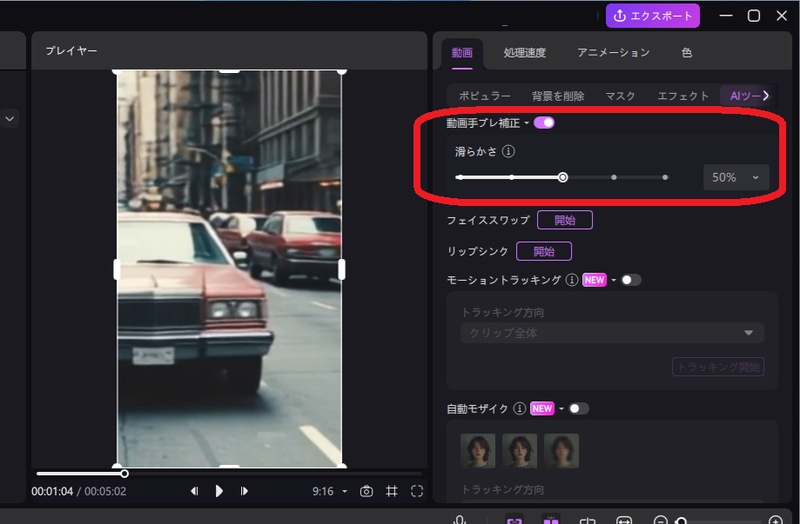Click the Export (エクスポート) button

(653, 16)
